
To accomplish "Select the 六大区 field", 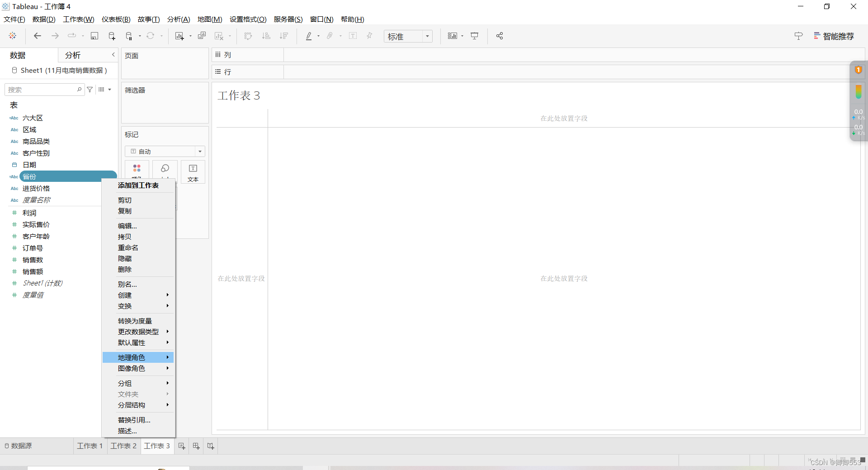I will [33, 118].
